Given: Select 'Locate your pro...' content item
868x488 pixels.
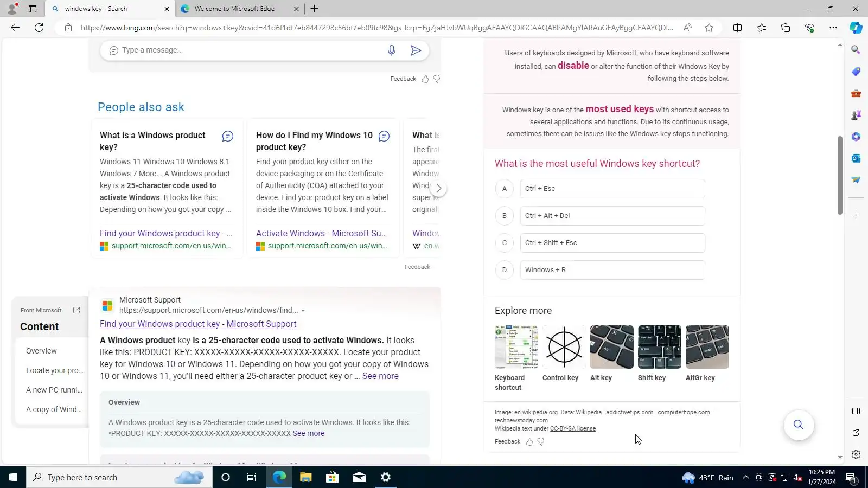Looking at the screenshot, I should tap(55, 371).
